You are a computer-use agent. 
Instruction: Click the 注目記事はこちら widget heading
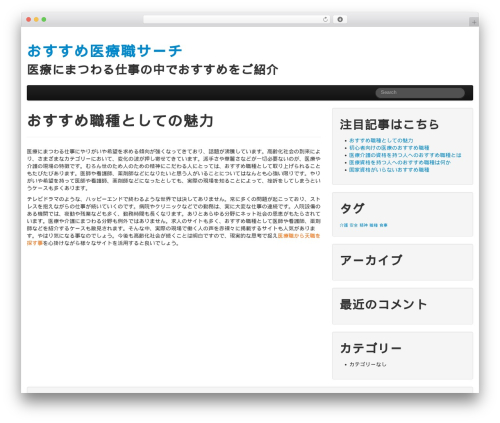(x=389, y=125)
